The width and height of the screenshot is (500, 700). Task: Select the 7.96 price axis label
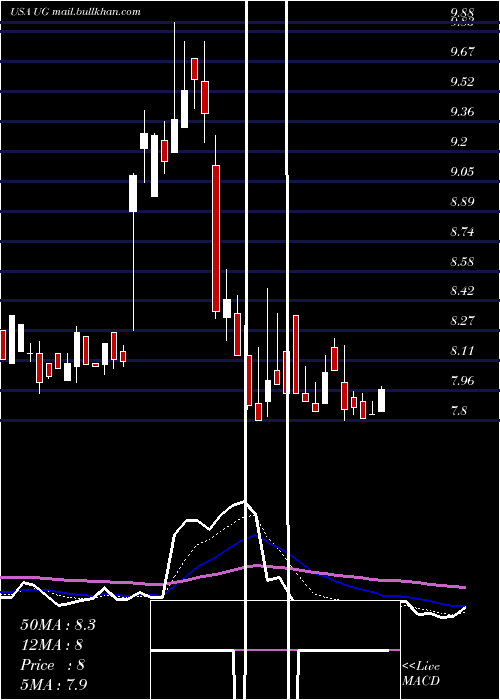(462, 381)
